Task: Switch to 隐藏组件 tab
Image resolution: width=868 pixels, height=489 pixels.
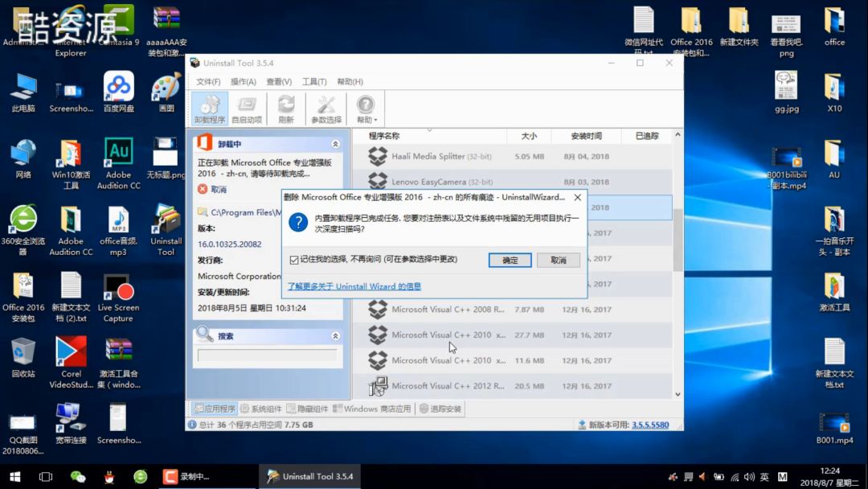Action: coord(307,409)
